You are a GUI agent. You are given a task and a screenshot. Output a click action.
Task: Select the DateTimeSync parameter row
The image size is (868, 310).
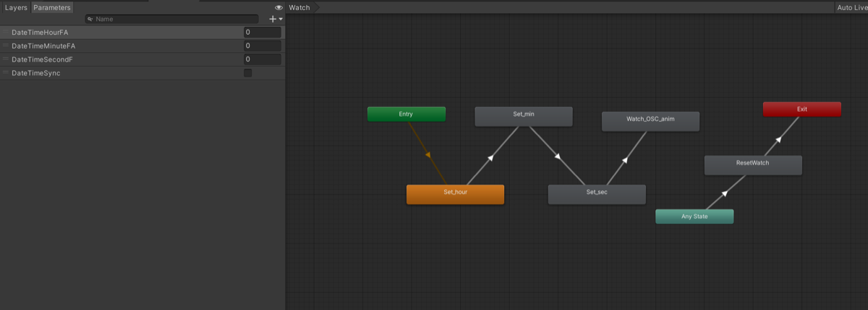[x=142, y=73]
